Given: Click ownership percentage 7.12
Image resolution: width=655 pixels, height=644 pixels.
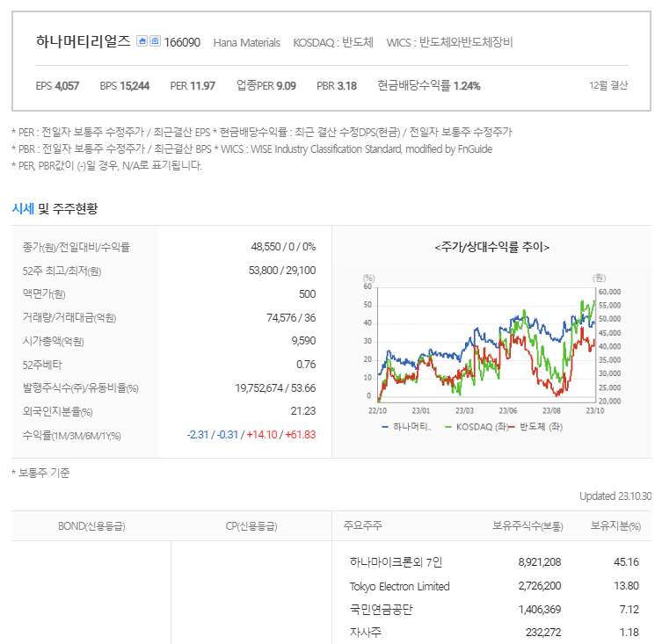Looking at the screenshot, I should [x=630, y=610].
